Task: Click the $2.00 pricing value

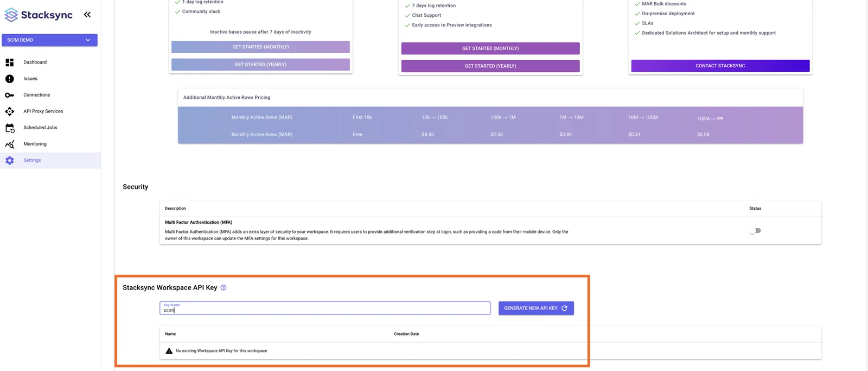Action: [497, 134]
